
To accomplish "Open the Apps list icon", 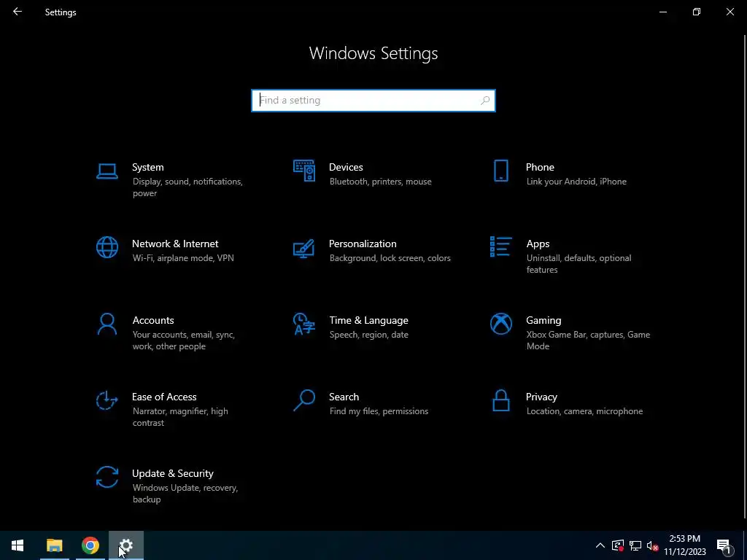I will [x=500, y=246].
